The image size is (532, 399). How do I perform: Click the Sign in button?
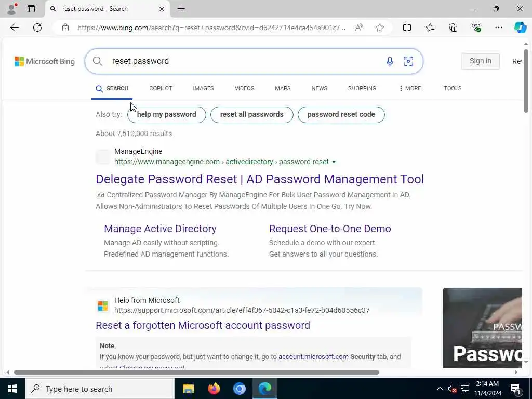480,61
